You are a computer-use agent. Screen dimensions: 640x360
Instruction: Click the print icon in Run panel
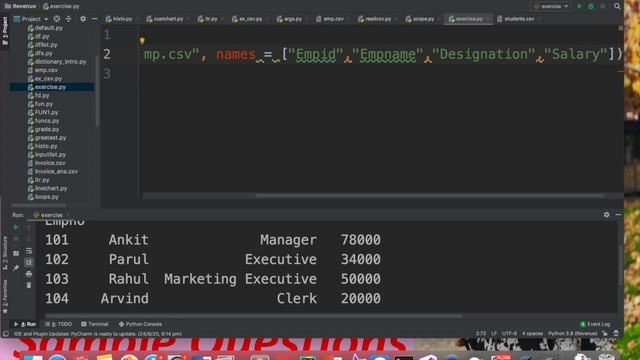pos(29,274)
